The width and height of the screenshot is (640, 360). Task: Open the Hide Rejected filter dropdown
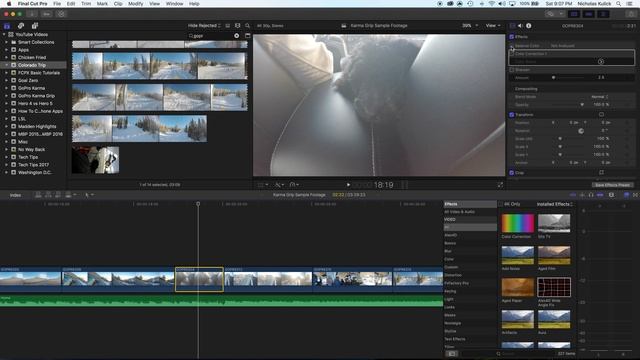(204, 26)
